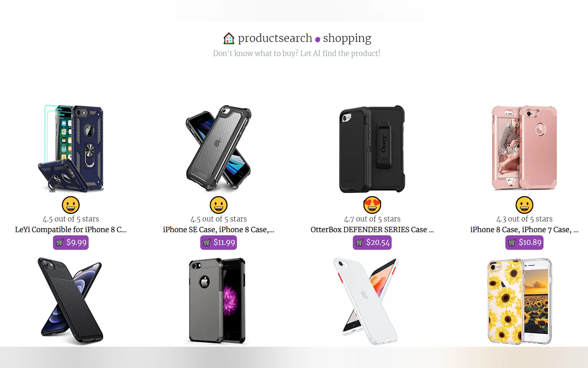The height and width of the screenshot is (368, 588).
Task: Open the iPhone 8 Case, iPhone 7 Case title
Action: pos(524,229)
